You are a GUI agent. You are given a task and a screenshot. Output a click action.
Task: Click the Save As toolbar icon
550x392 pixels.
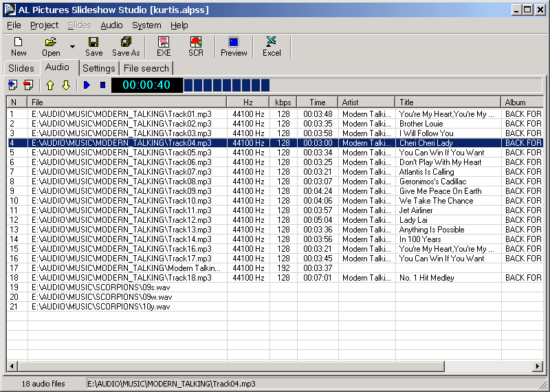click(x=126, y=47)
